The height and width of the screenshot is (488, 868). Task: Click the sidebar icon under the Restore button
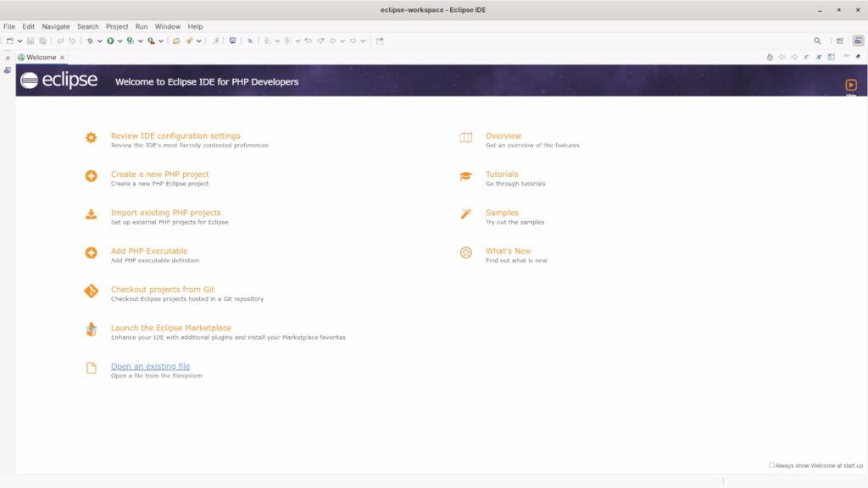[x=7, y=70]
